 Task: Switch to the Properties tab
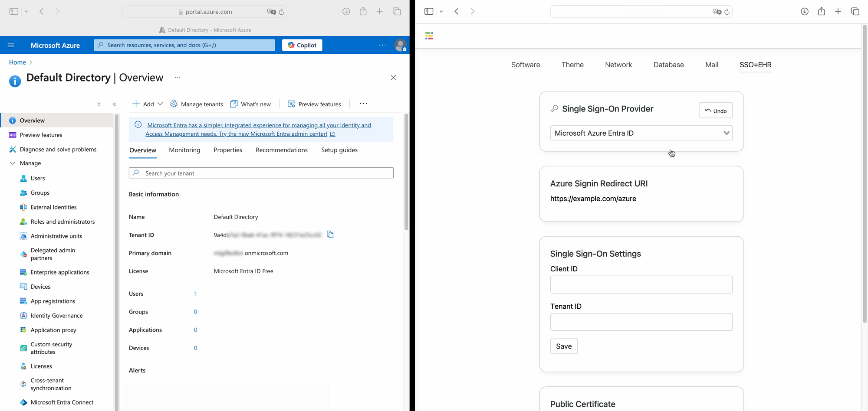228,150
